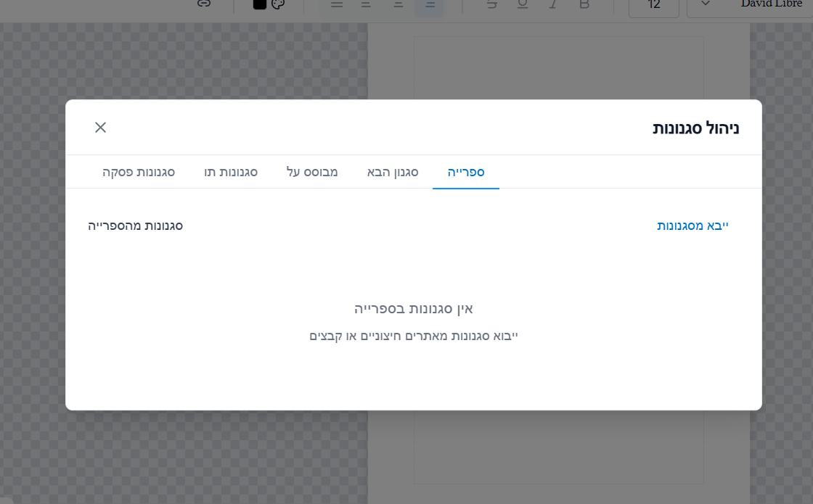Open the color palette icon

tap(278, 4)
